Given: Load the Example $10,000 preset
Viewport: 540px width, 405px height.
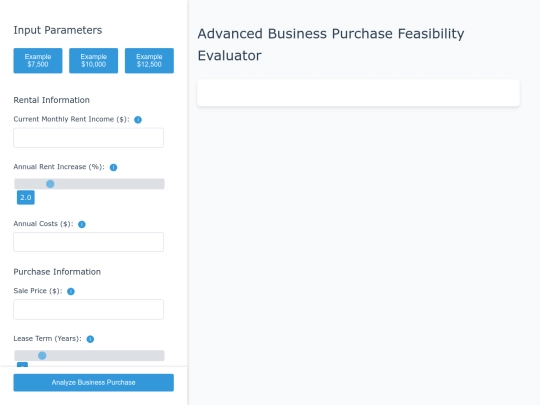Looking at the screenshot, I should click(x=93, y=61).
